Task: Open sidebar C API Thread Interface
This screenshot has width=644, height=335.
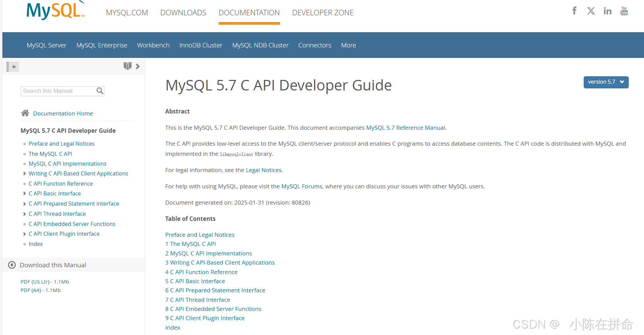Action: coord(57,214)
